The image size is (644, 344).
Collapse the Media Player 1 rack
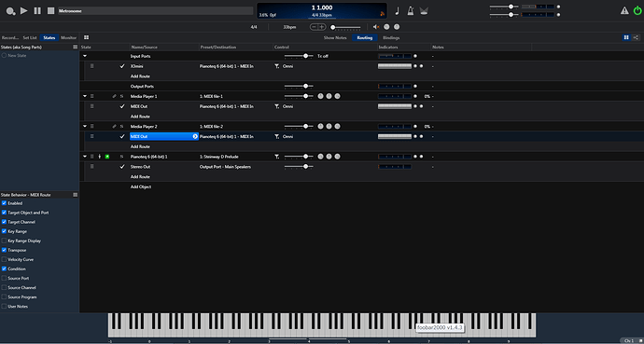85,96
